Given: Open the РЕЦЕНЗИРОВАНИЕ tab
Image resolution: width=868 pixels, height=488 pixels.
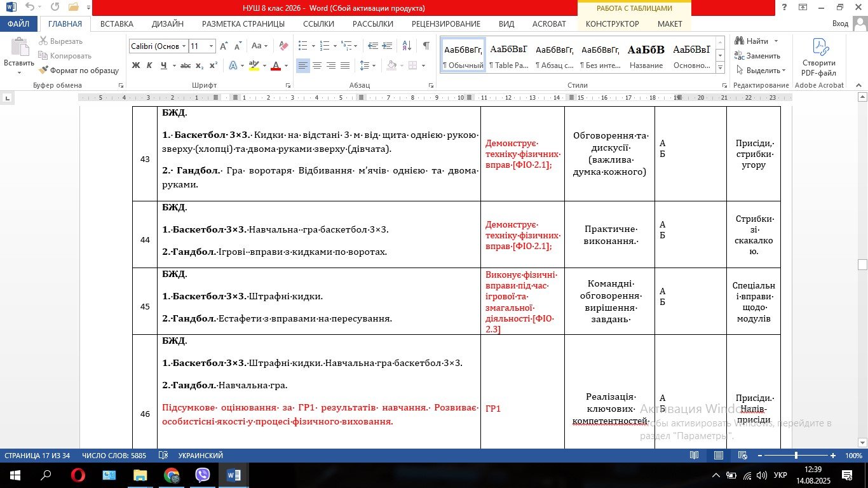Looking at the screenshot, I should coord(445,24).
